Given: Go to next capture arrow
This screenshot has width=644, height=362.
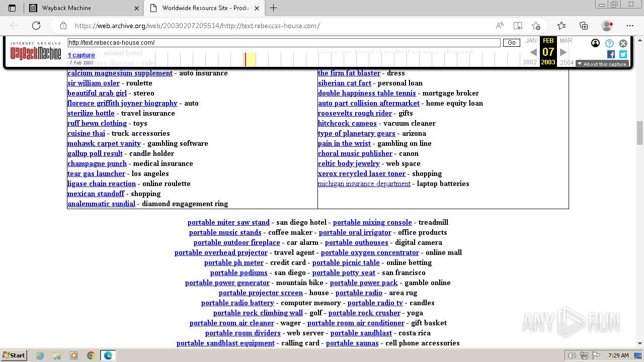Looking at the screenshot, I should (563, 52).
